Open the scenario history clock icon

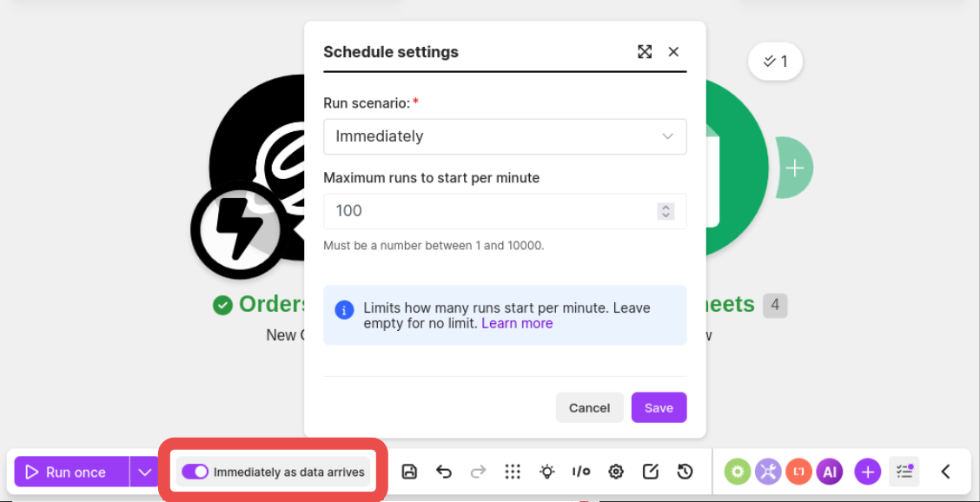click(x=685, y=472)
